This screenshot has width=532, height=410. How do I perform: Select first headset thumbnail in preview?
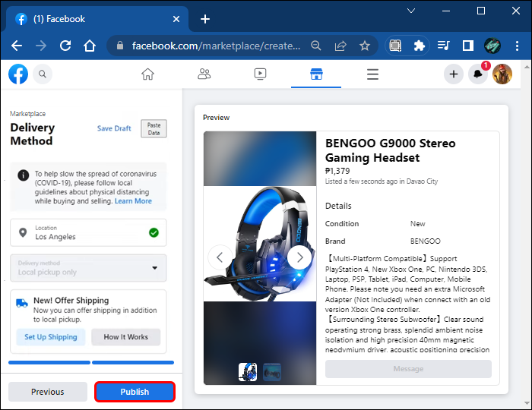pyautogui.click(x=248, y=371)
